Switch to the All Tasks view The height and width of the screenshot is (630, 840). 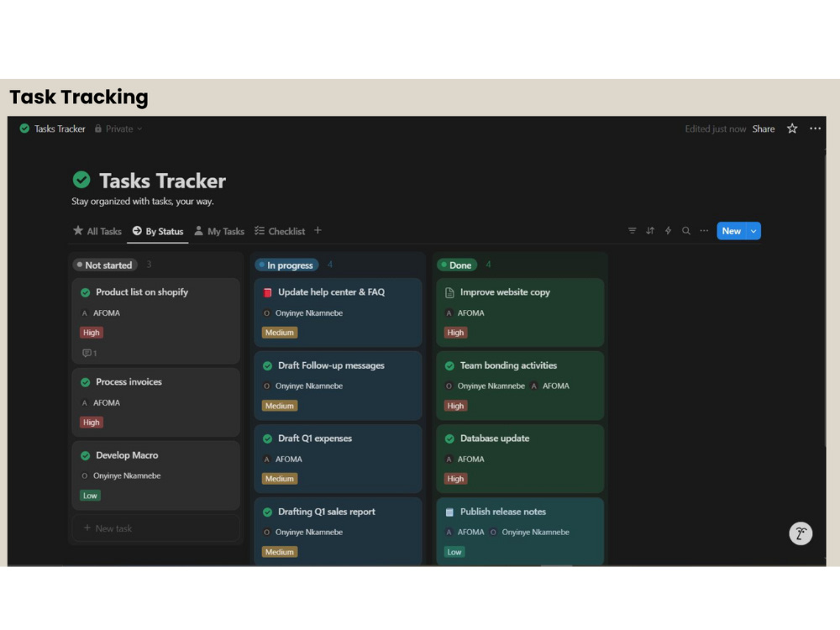coord(97,231)
